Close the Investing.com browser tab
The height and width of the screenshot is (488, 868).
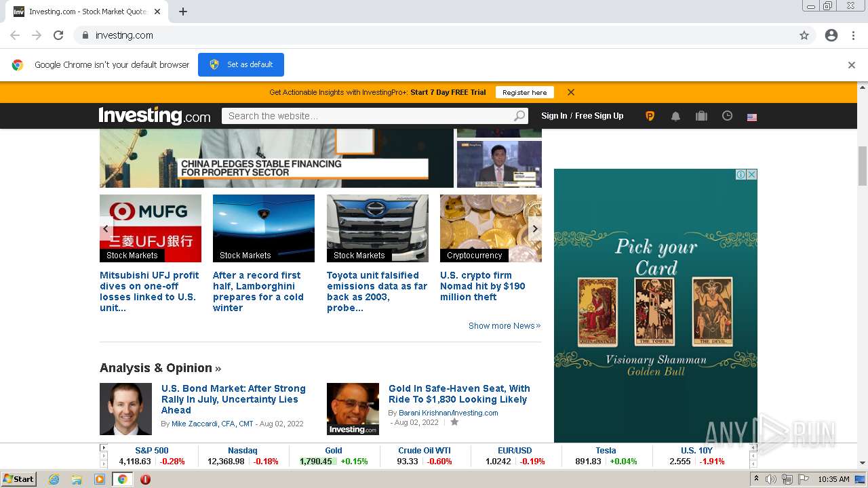click(157, 12)
